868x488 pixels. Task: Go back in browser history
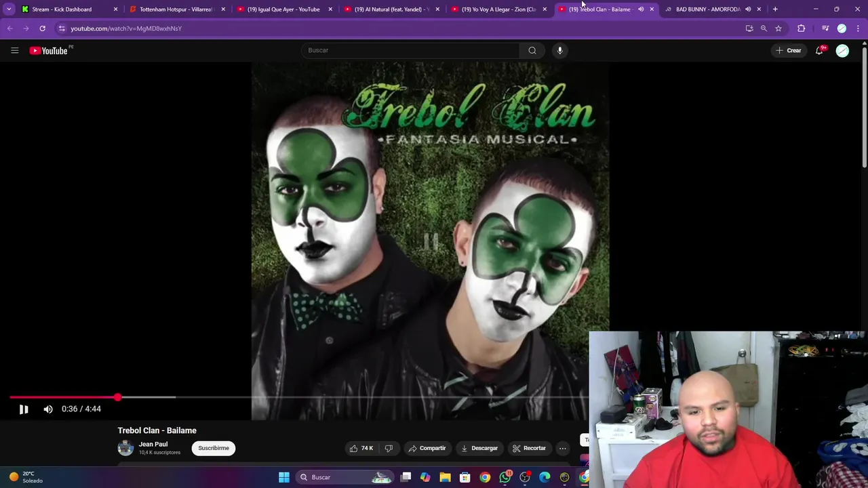pos(10,28)
